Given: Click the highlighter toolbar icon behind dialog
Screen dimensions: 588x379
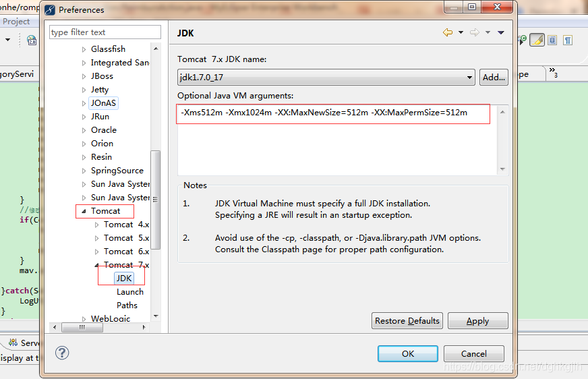Looking at the screenshot, I should pos(537,40).
